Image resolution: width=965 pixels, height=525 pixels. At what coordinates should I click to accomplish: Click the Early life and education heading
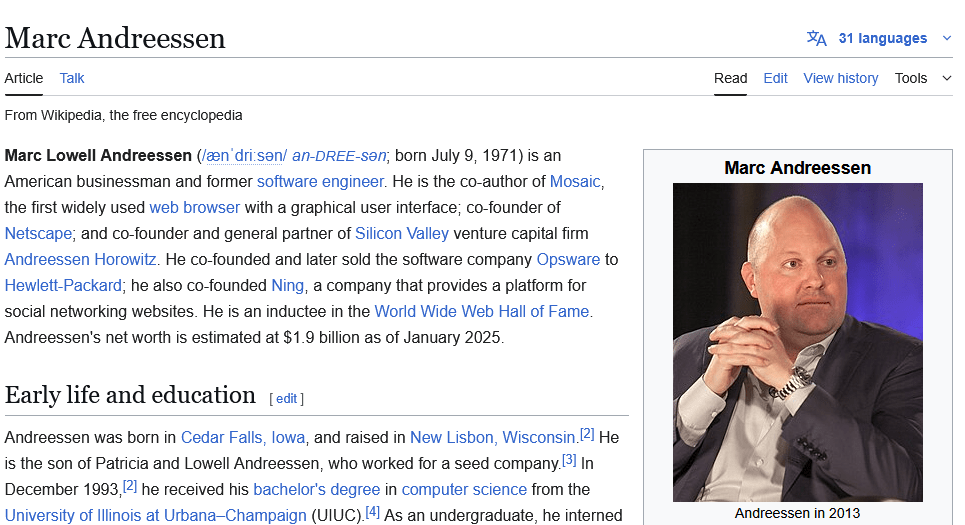(x=130, y=395)
